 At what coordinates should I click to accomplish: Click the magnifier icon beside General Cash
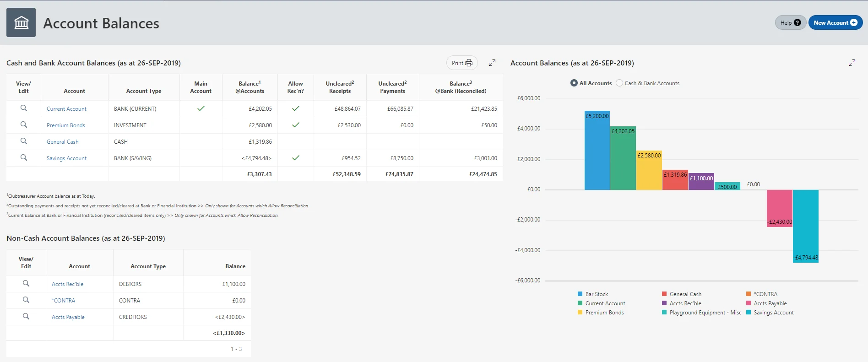pyautogui.click(x=24, y=141)
